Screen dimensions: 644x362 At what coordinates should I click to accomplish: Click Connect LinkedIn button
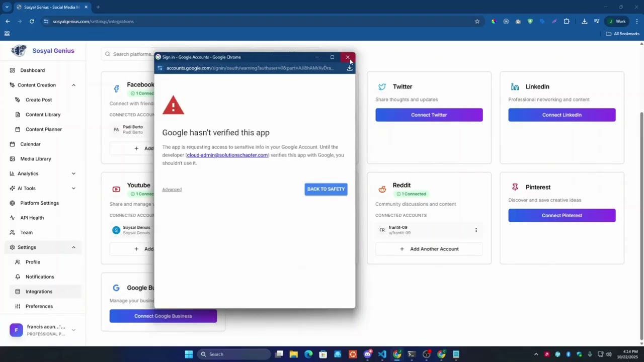[x=562, y=115]
